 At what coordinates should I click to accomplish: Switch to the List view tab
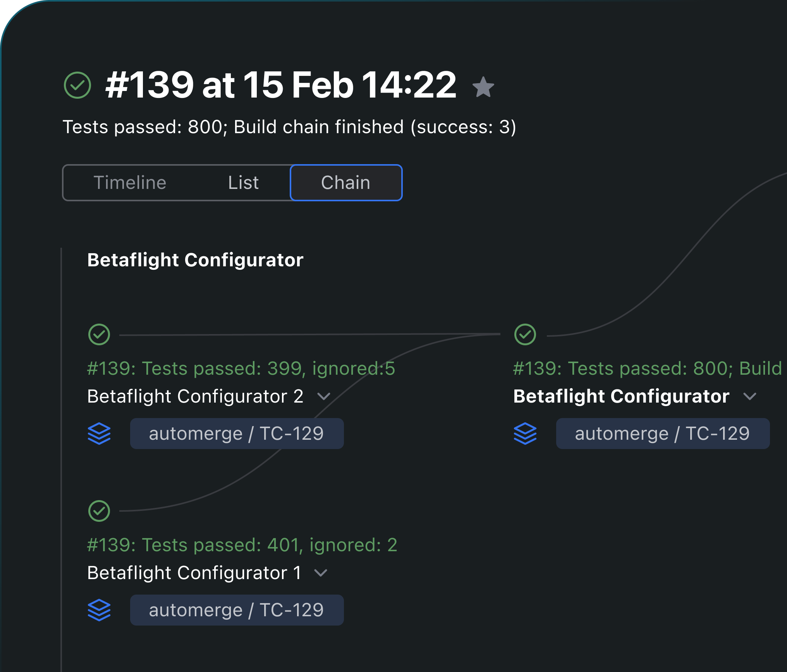(243, 183)
